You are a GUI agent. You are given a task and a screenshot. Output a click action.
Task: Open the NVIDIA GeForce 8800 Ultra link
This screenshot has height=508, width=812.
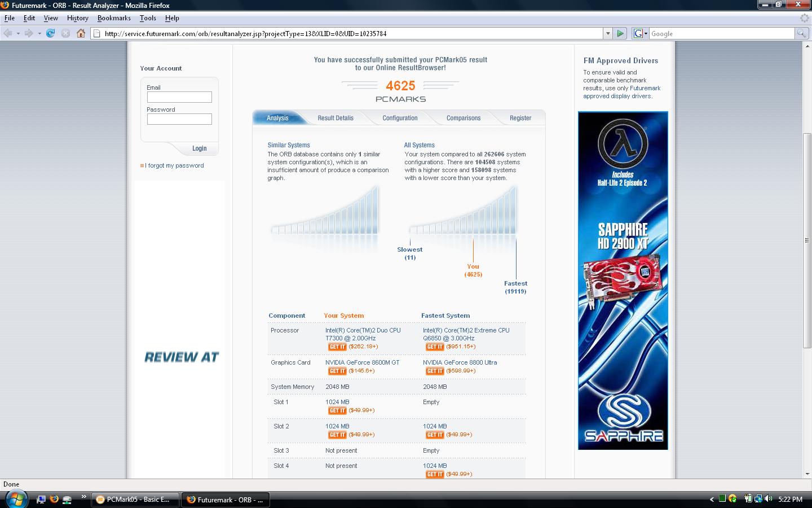[x=460, y=362]
